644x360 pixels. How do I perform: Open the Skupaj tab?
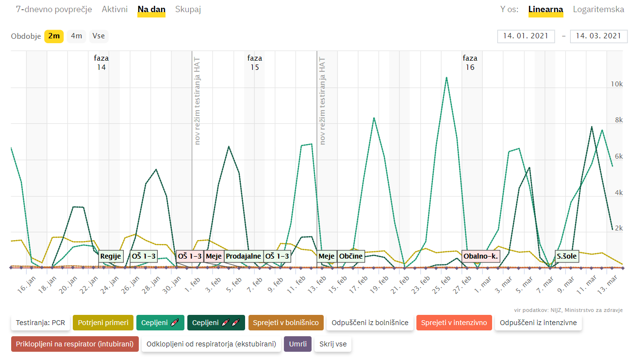point(188,9)
